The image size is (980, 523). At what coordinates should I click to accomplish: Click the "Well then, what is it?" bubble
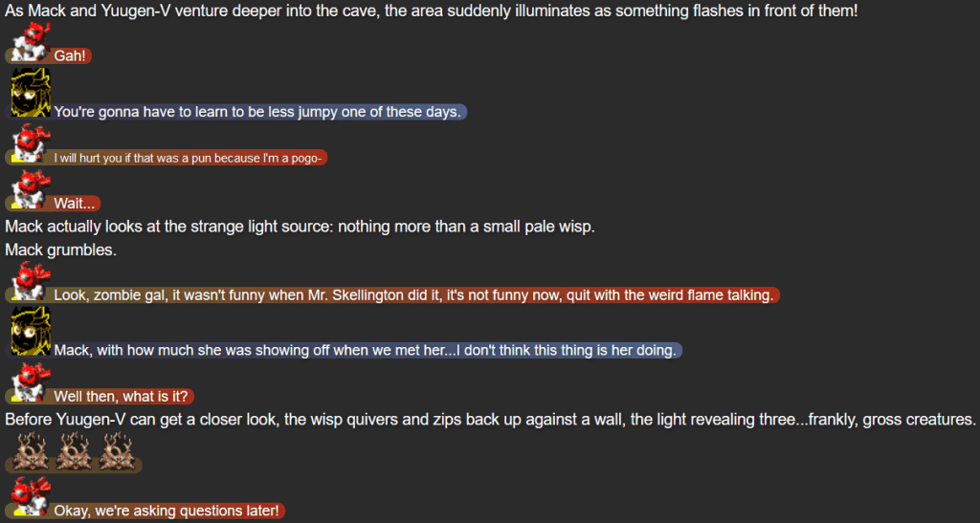(123, 396)
